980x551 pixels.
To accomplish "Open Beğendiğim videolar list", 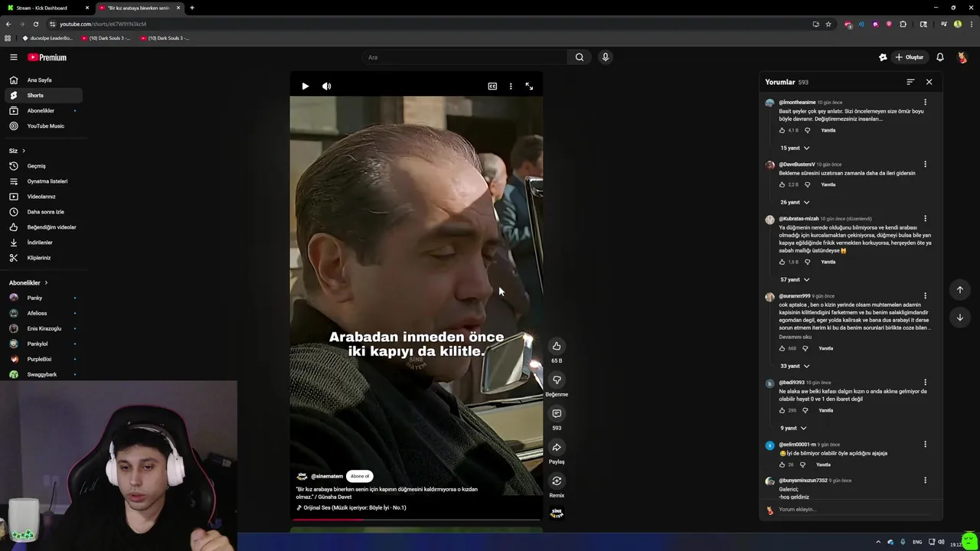I will 44,227.
